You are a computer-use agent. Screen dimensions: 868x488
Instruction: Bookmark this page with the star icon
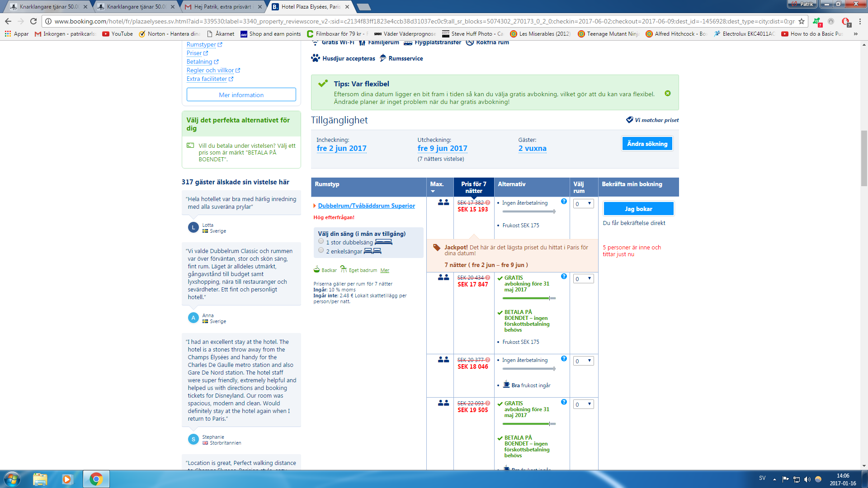802,21
